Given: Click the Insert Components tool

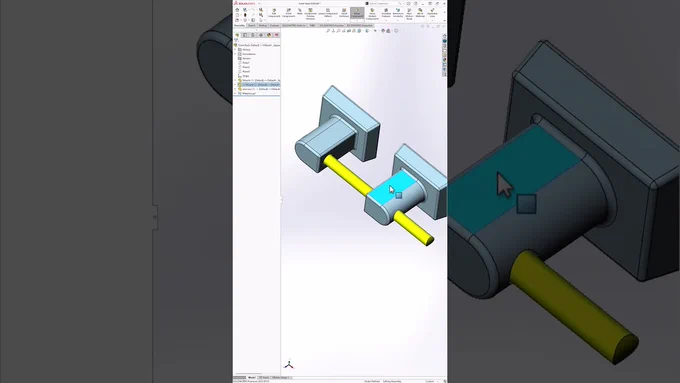Looking at the screenshot, I should tap(288, 13).
